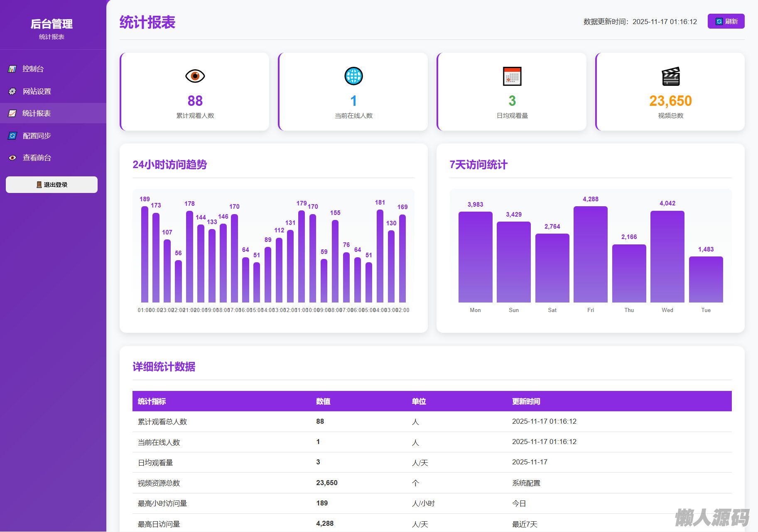
Task: Click the calendar icon for daily views
Action: pos(512,76)
